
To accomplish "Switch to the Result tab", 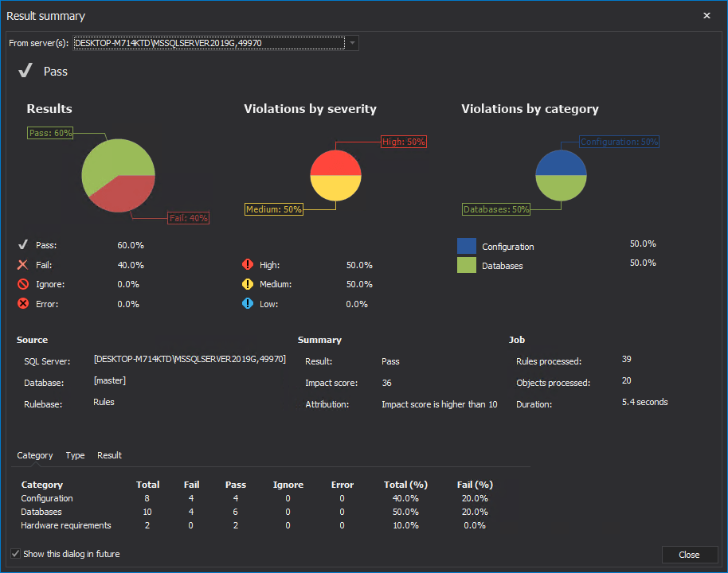I will [109, 455].
